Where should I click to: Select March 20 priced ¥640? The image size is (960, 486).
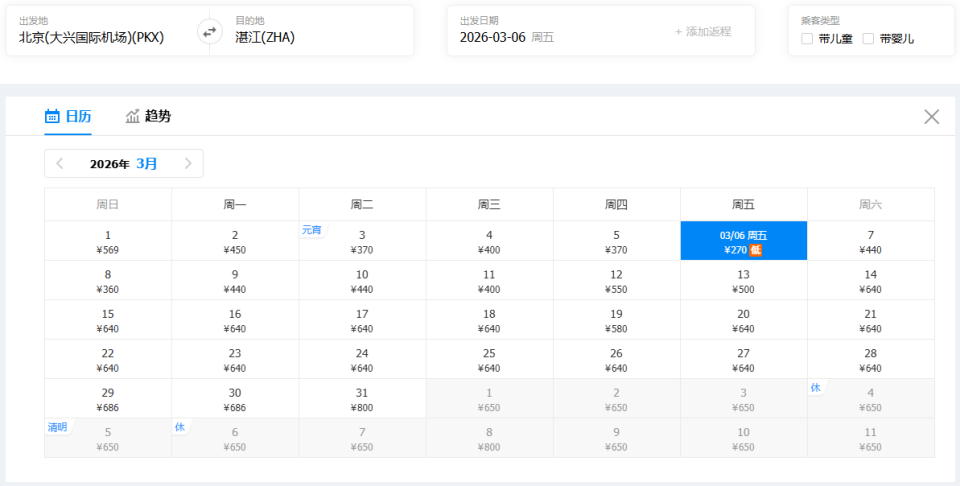(744, 320)
